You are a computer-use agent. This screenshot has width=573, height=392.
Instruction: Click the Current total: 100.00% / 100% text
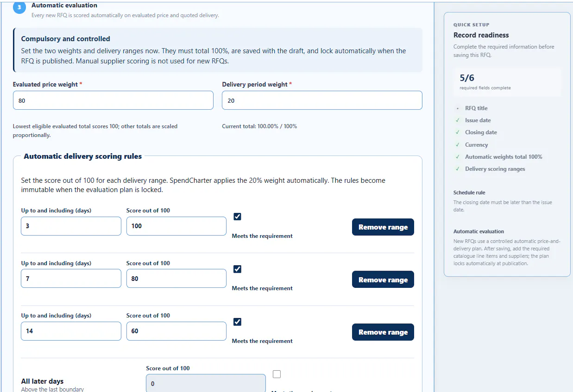click(259, 126)
